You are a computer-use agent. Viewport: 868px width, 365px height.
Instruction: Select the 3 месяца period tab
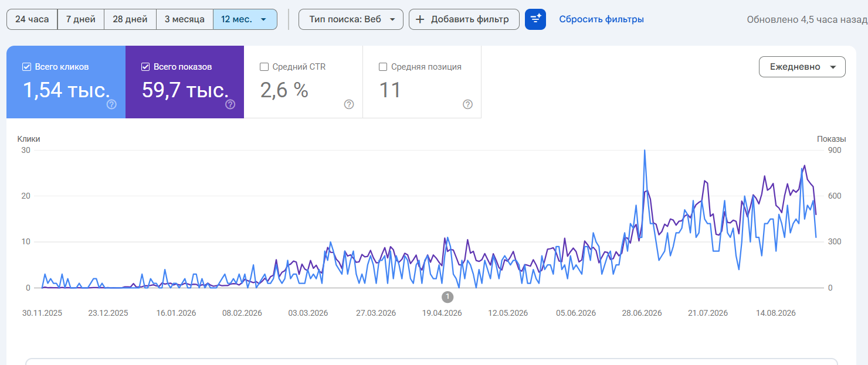[185, 19]
